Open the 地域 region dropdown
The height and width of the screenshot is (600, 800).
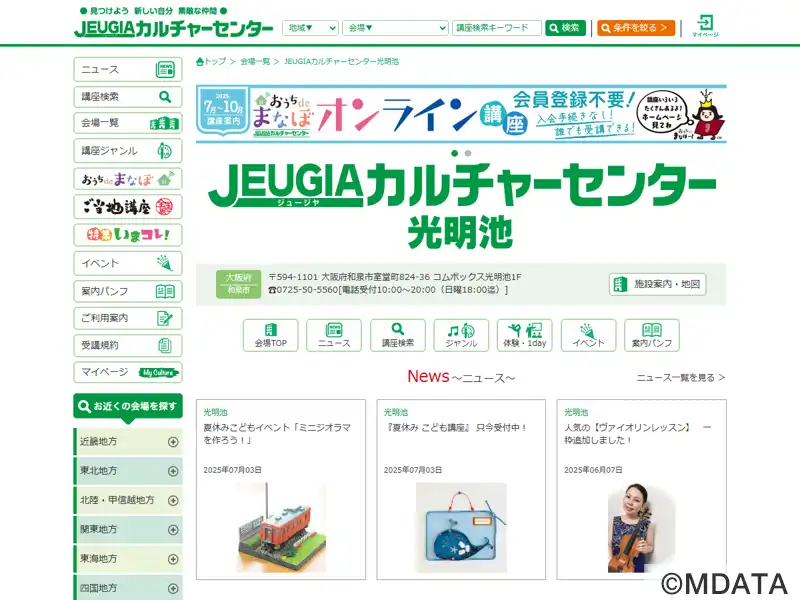coord(310,28)
